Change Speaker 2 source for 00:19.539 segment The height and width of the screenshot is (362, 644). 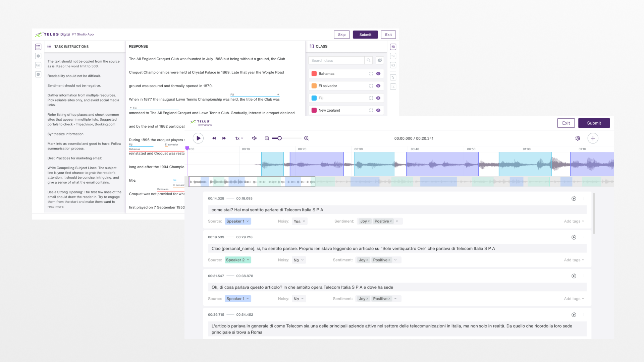point(238,260)
